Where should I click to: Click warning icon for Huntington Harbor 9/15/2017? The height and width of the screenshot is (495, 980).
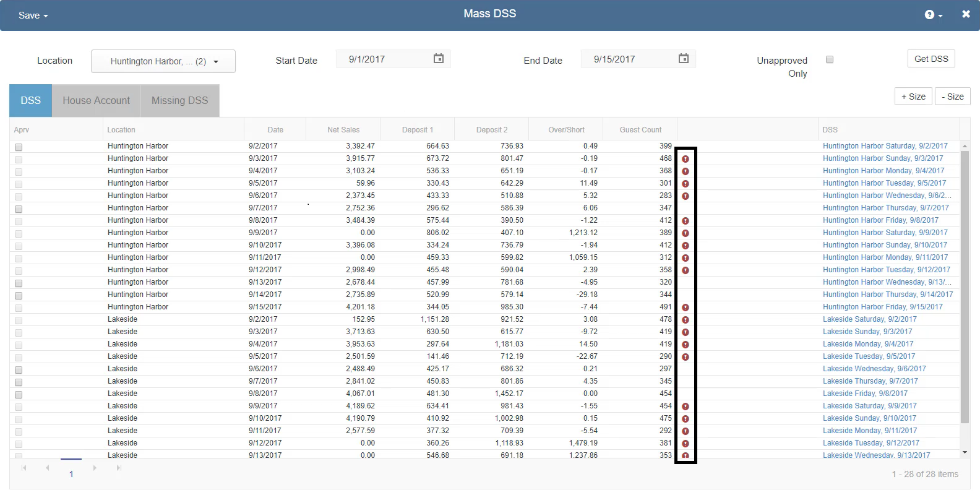click(x=685, y=308)
